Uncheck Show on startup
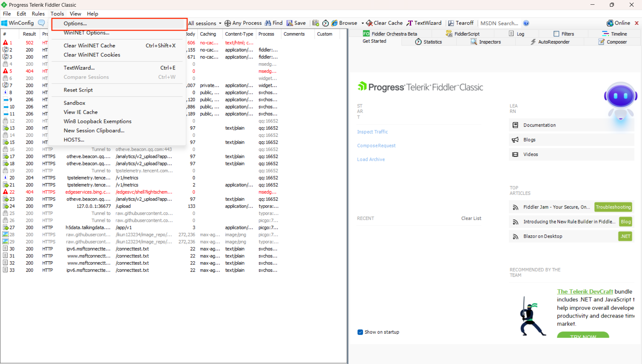This screenshot has height=364, width=642. click(x=360, y=332)
